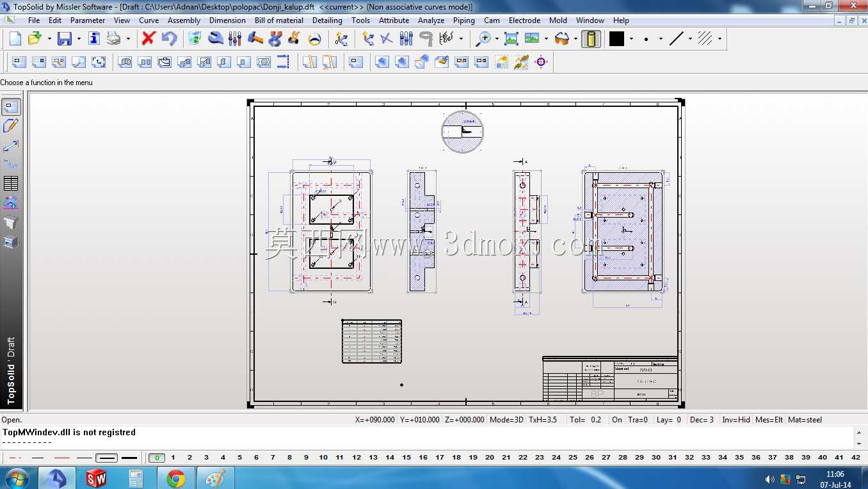The height and width of the screenshot is (489, 868).
Task: Open the Detailing menu
Action: pos(327,20)
